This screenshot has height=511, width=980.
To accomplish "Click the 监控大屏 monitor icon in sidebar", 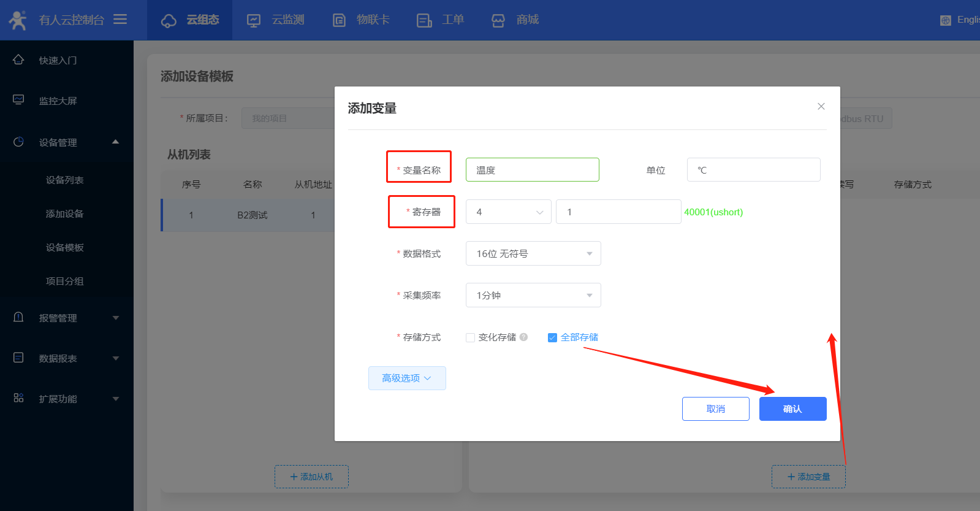I will (18, 100).
